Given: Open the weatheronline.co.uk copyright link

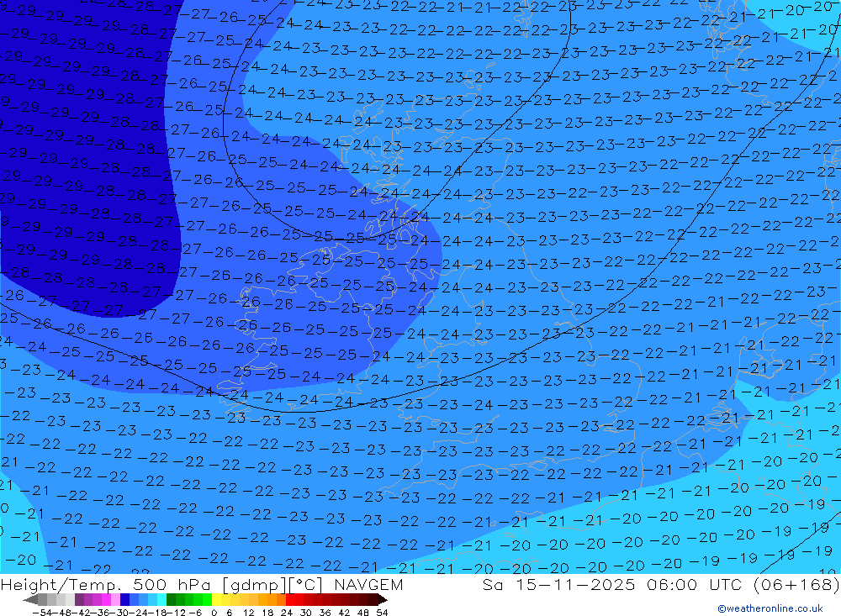Looking at the screenshot, I should coord(770,608).
